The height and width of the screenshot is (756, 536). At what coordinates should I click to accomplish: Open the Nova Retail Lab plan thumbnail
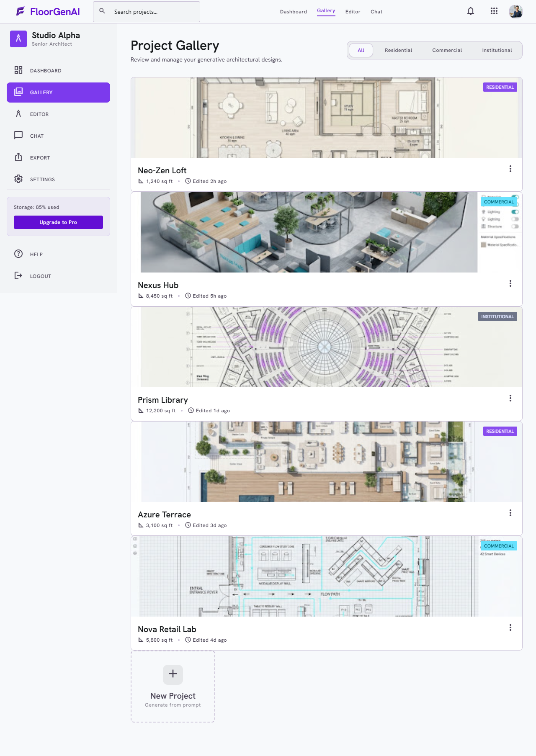(327, 576)
